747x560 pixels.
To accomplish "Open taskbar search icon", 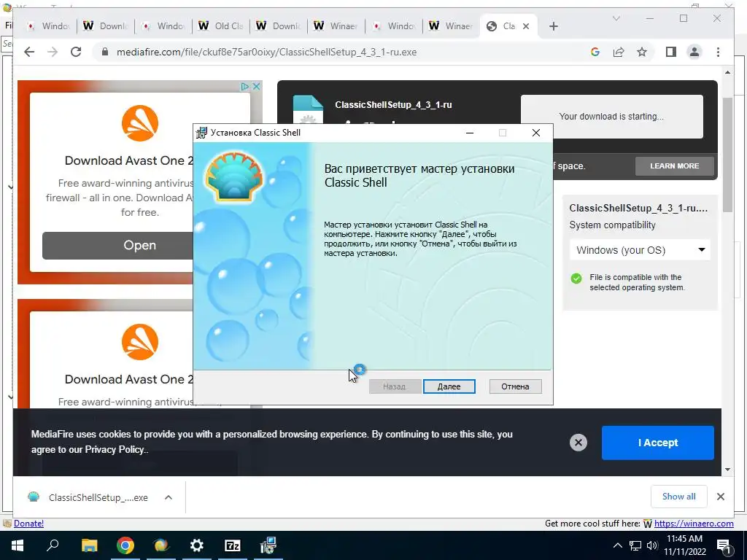I will [x=53, y=545].
